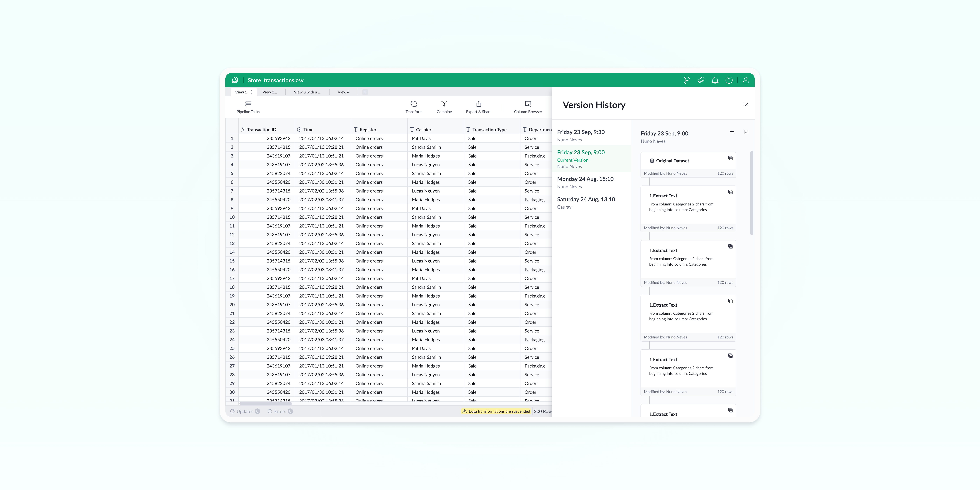The image size is (980, 490).
Task: Click the Transaction Type column header
Action: pos(492,130)
